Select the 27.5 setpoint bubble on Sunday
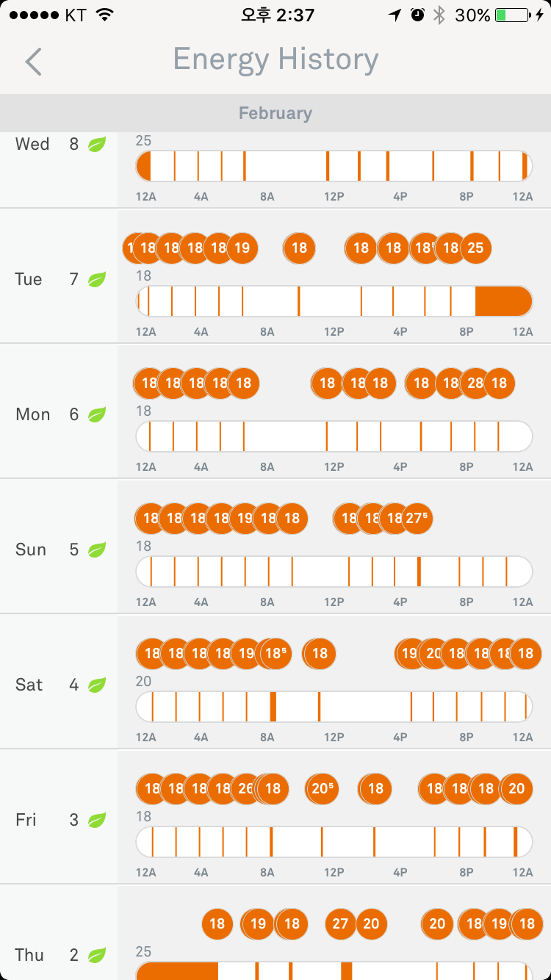 pos(417,518)
